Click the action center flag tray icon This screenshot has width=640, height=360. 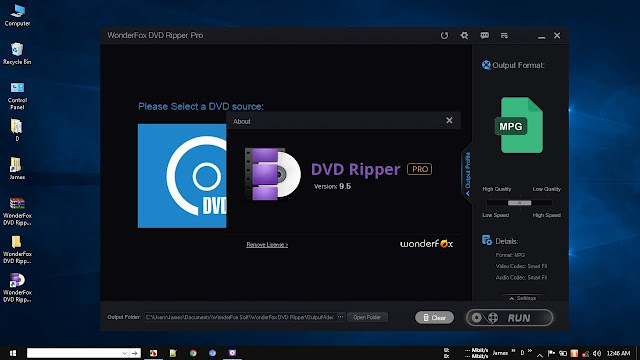click(551, 353)
